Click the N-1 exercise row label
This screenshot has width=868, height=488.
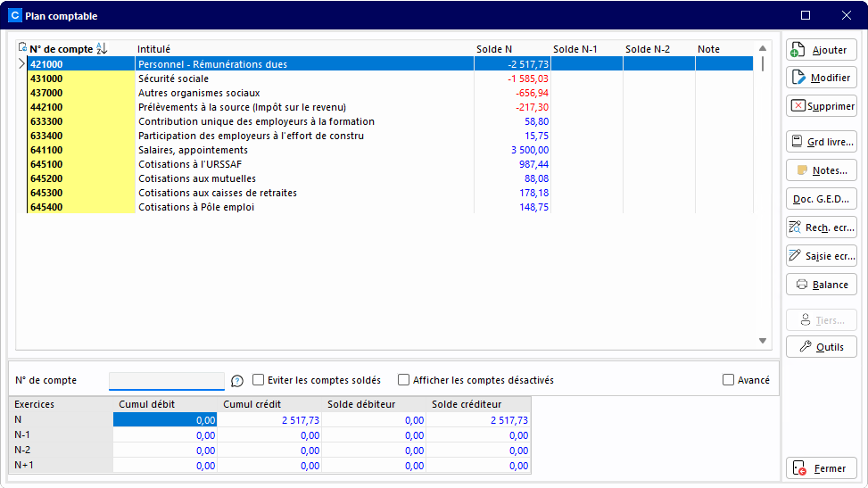22,434
